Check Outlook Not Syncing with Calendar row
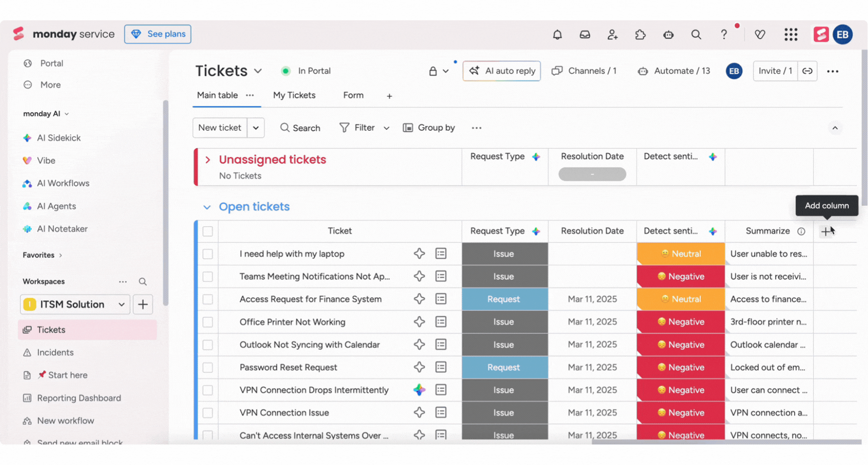This screenshot has width=868, height=465. coord(208,345)
